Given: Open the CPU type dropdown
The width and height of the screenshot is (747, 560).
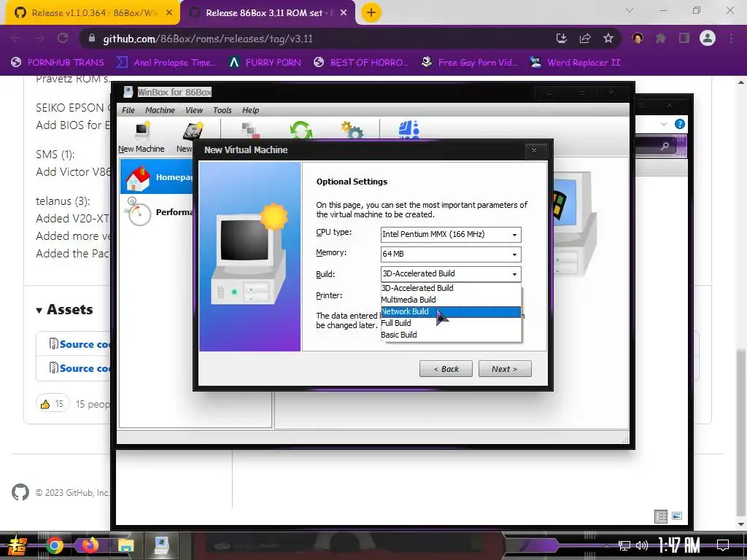Looking at the screenshot, I should (x=451, y=234).
